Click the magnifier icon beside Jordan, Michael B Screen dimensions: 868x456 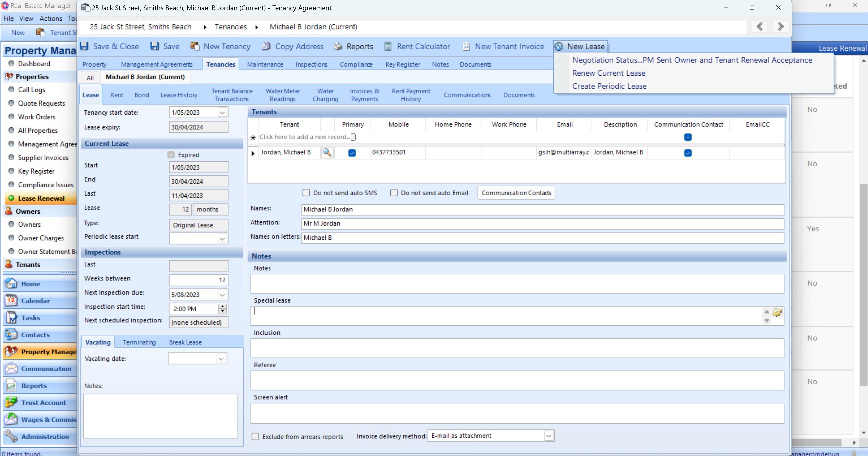tap(327, 152)
